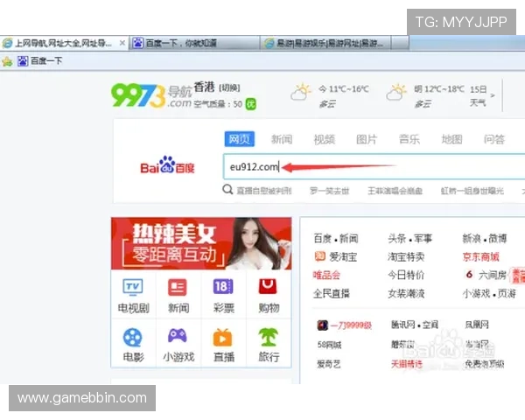The width and height of the screenshot is (525, 420).
Task: Open the 新浪 link
Action: point(472,239)
